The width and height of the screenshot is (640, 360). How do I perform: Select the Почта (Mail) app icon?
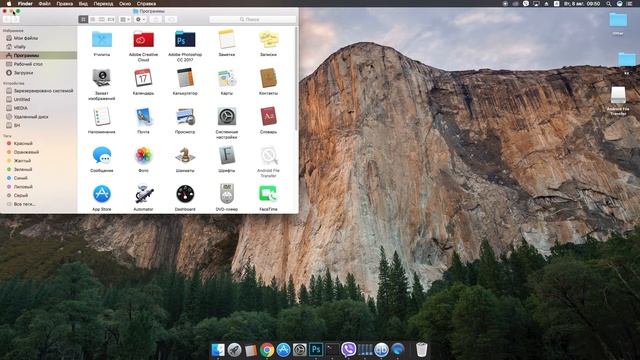[143, 116]
